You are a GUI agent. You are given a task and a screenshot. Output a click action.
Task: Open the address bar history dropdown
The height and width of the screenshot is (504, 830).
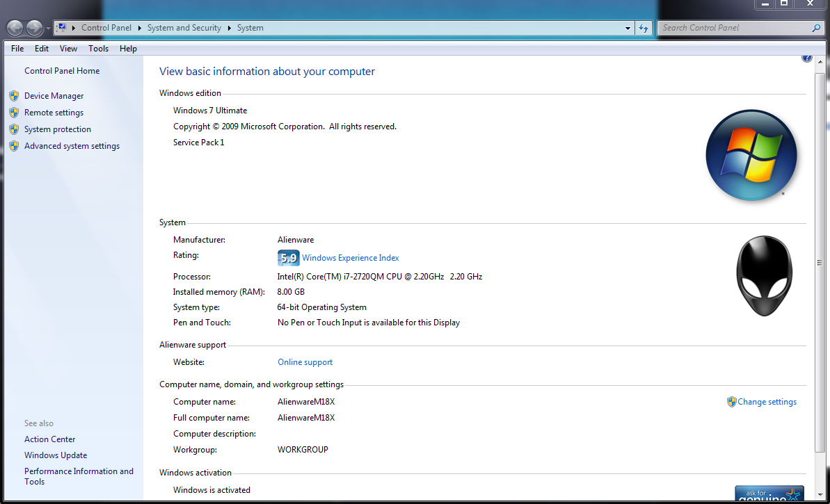pyautogui.click(x=628, y=28)
